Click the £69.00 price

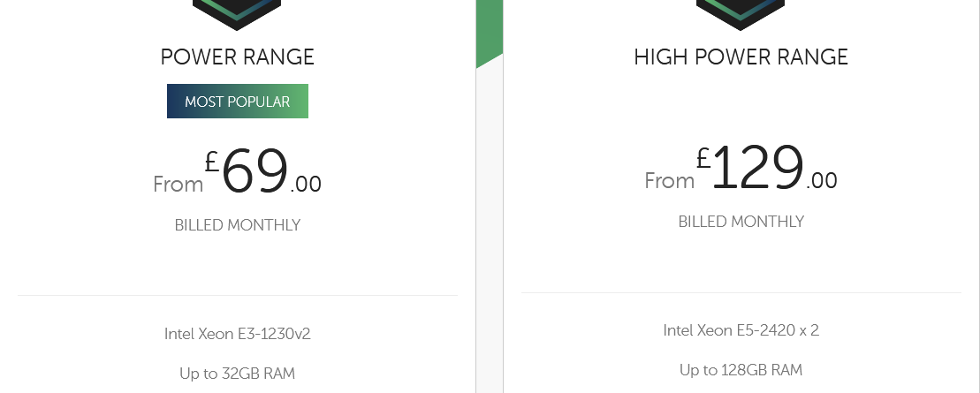click(263, 172)
